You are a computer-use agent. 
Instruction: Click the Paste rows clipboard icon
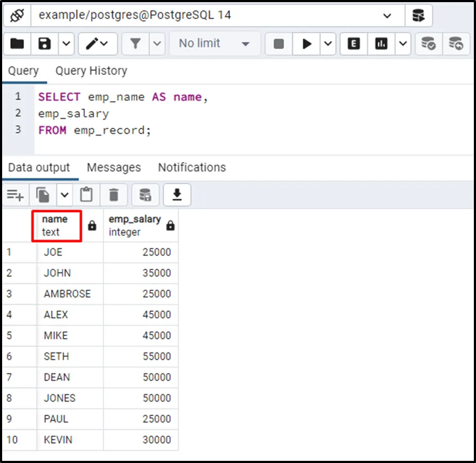pos(86,195)
